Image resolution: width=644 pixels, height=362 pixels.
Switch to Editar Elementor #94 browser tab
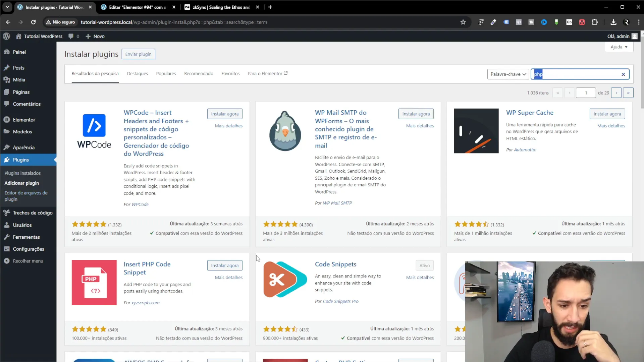[138, 7]
